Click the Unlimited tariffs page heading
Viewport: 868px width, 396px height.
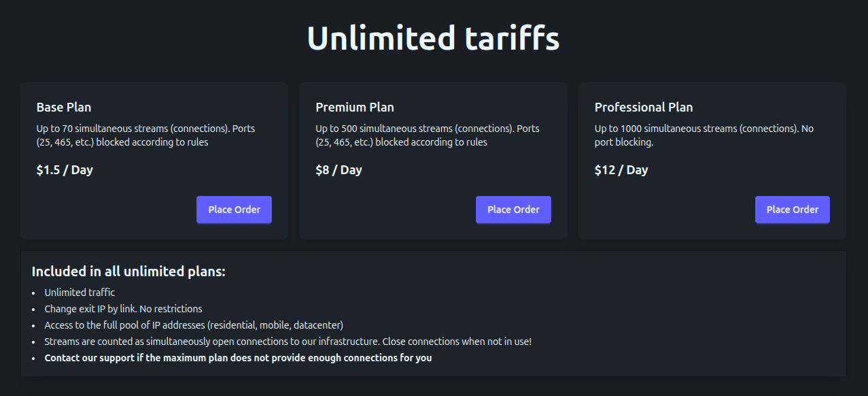point(434,38)
